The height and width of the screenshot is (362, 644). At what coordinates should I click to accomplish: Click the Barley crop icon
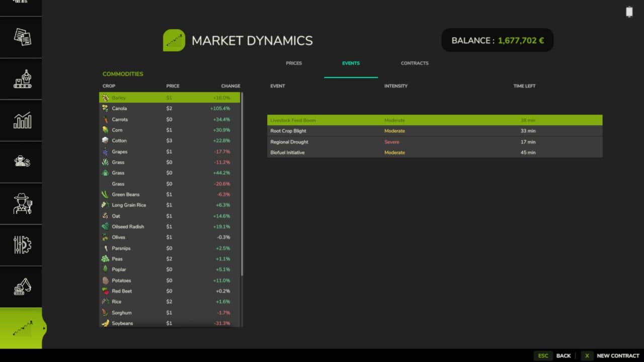[x=105, y=98]
